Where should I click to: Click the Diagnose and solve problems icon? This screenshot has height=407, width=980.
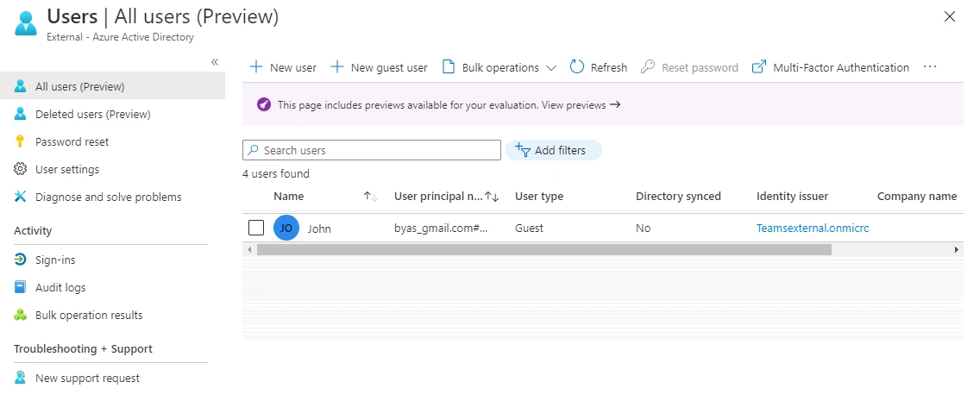pyautogui.click(x=21, y=197)
